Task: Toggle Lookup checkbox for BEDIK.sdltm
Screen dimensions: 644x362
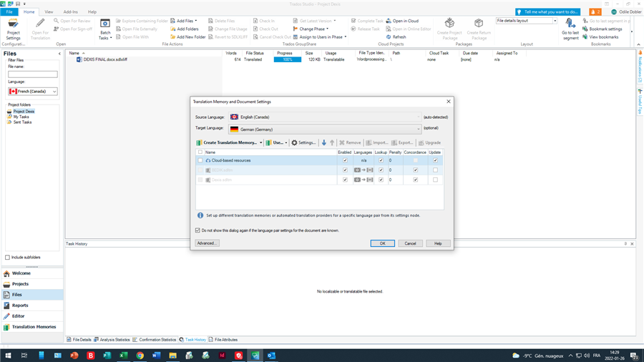Action: coord(381,170)
